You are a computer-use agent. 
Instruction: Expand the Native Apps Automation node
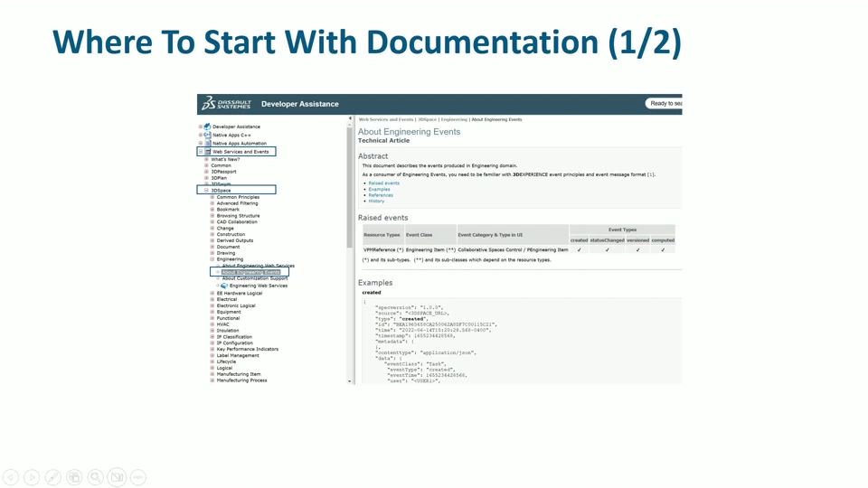(201, 144)
